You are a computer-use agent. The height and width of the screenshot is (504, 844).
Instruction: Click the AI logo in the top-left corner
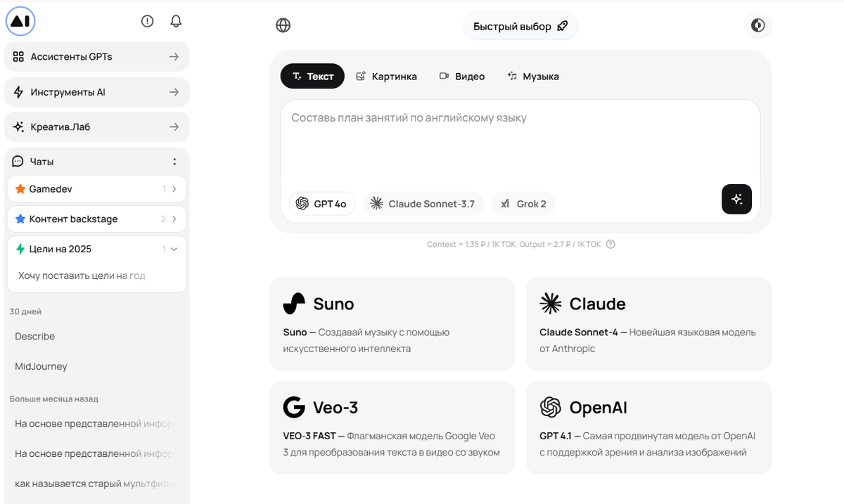point(20,21)
